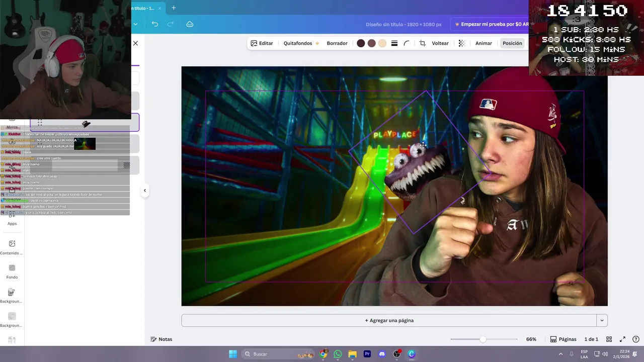
Task: Open the Editar image option
Action: point(262,43)
